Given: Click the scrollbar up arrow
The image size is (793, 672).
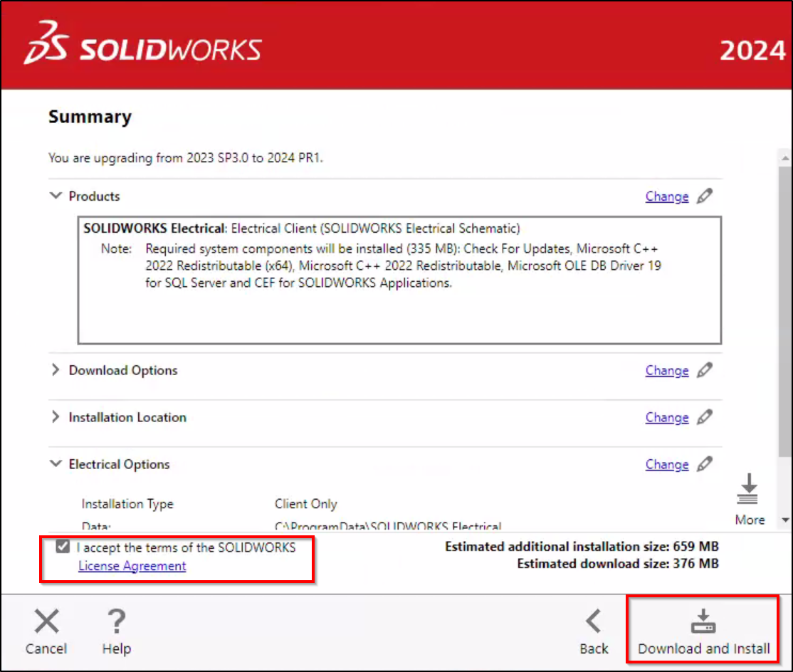Looking at the screenshot, I should tap(785, 158).
